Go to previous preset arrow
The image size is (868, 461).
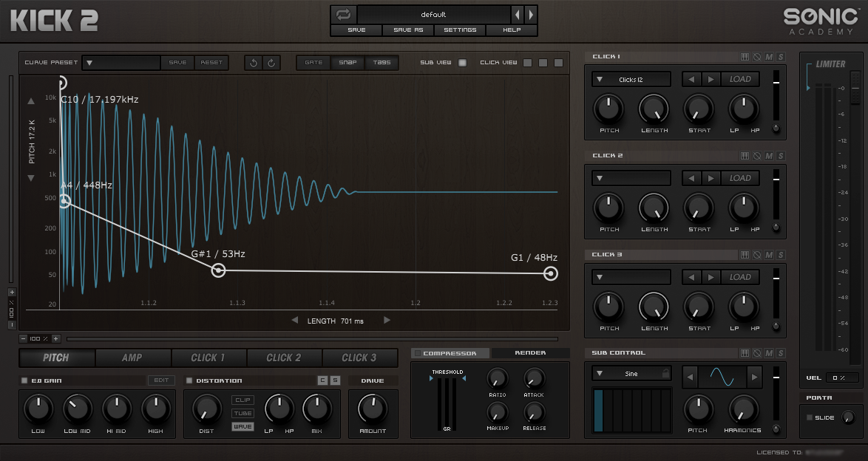[x=518, y=14]
